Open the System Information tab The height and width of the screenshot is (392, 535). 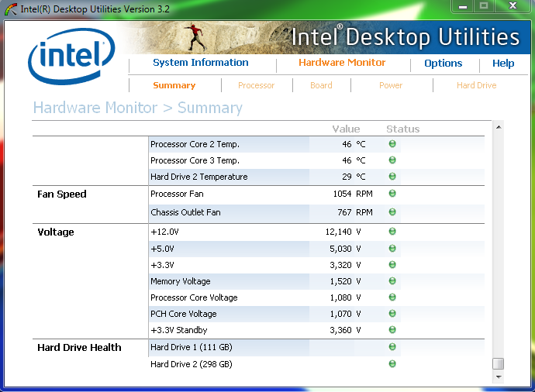click(x=201, y=63)
